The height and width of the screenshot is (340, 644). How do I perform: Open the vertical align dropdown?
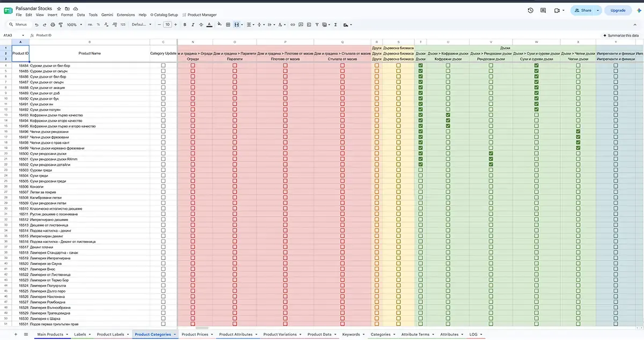click(x=261, y=25)
